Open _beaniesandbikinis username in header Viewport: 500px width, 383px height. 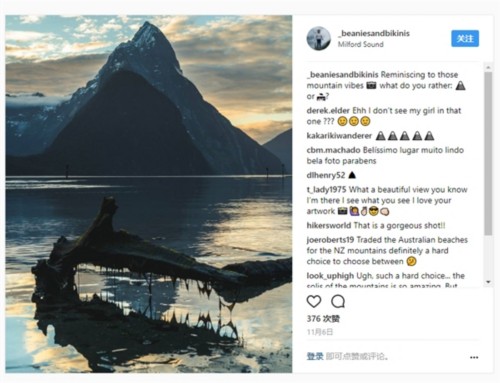click(x=374, y=33)
